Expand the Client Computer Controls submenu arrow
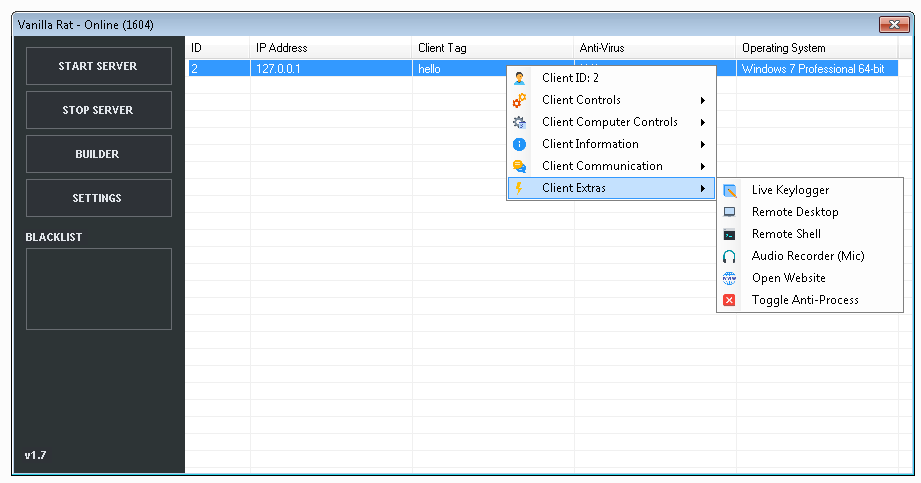The width and height of the screenshot is (921, 483). pos(703,122)
